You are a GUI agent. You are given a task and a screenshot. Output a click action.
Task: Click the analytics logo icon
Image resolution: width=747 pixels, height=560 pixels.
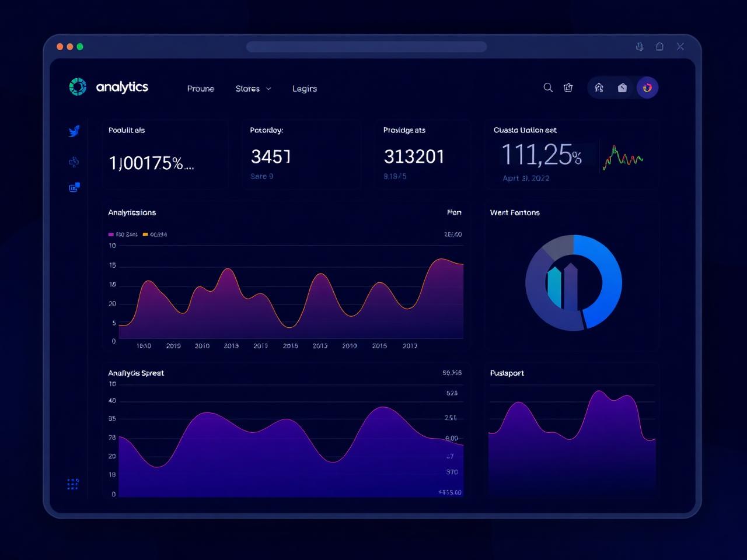[x=78, y=87]
